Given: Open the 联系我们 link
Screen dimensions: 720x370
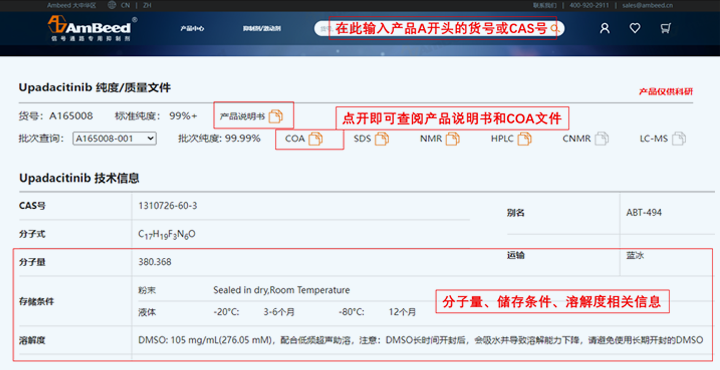Looking at the screenshot, I should pyautogui.click(x=545, y=5).
